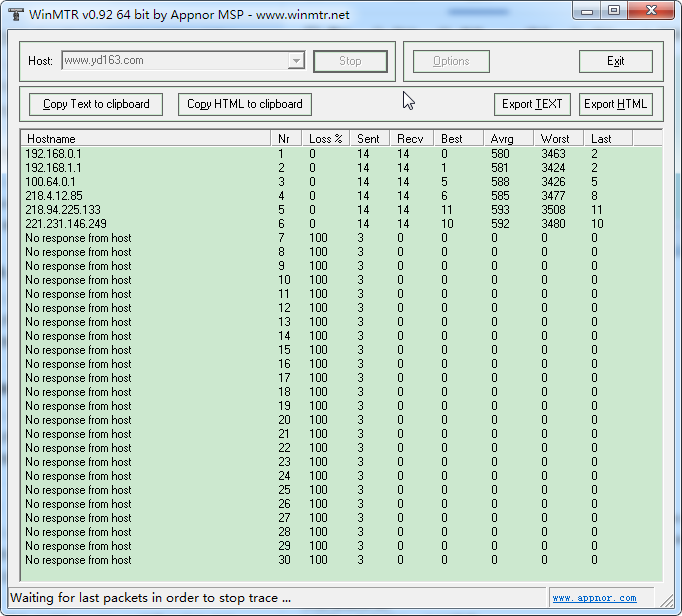Click the Avrg column header
Image resolution: width=682 pixels, height=616 pixels.
tap(508, 139)
